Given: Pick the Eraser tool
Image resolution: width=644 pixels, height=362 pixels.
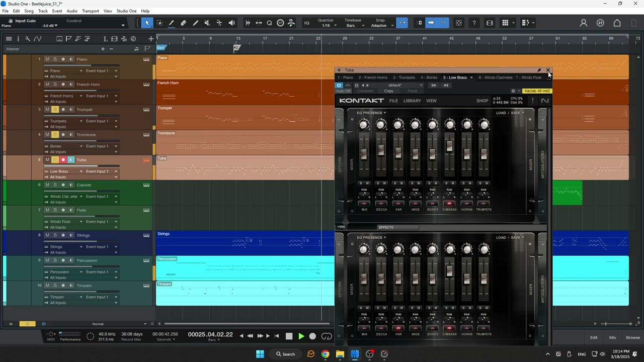Looking at the screenshot, I should point(184,23).
